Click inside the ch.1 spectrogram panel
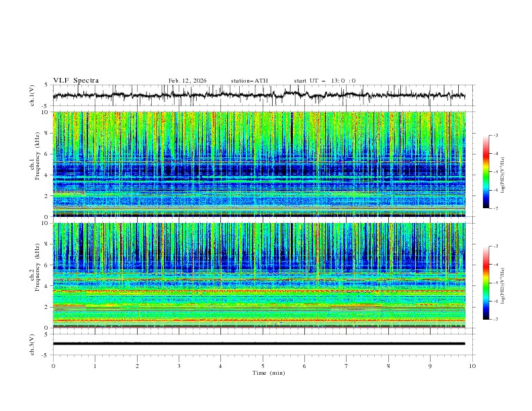The height and width of the screenshot is (411, 532). point(259,164)
